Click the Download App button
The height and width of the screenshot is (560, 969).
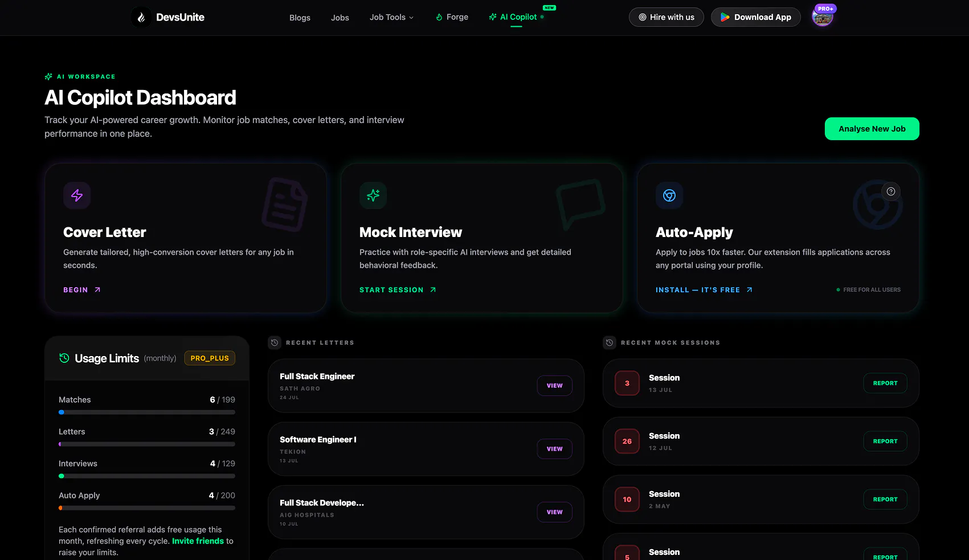pyautogui.click(x=756, y=17)
